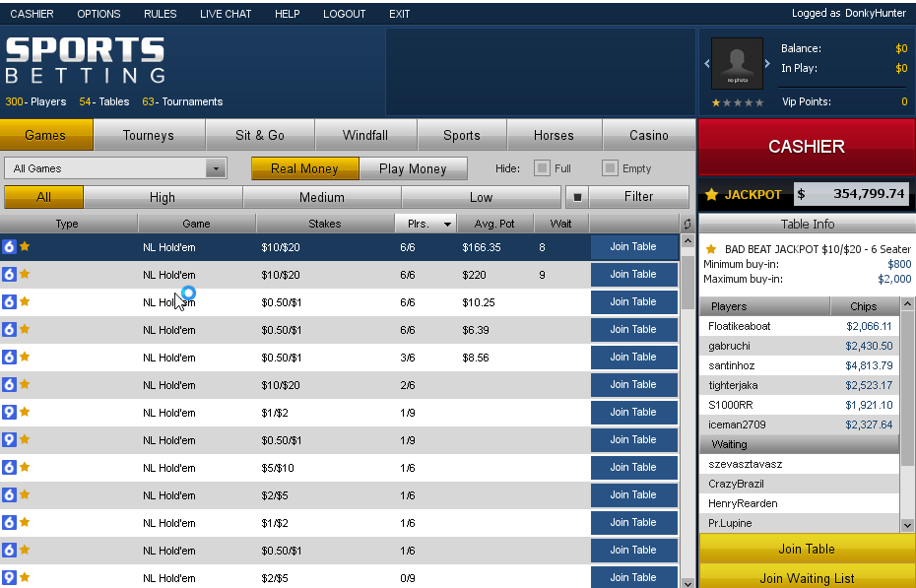Click the right arrow beside the avatar

click(x=768, y=64)
